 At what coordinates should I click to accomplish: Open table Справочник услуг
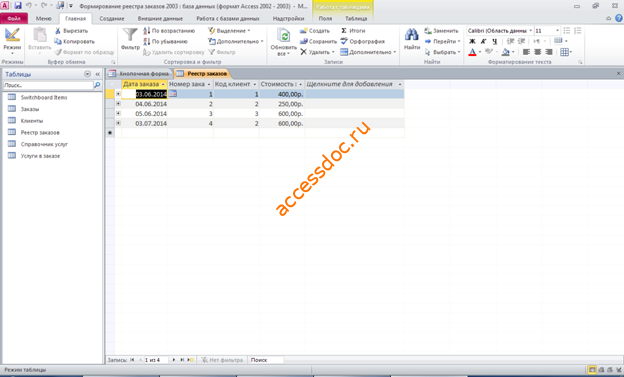(x=44, y=144)
